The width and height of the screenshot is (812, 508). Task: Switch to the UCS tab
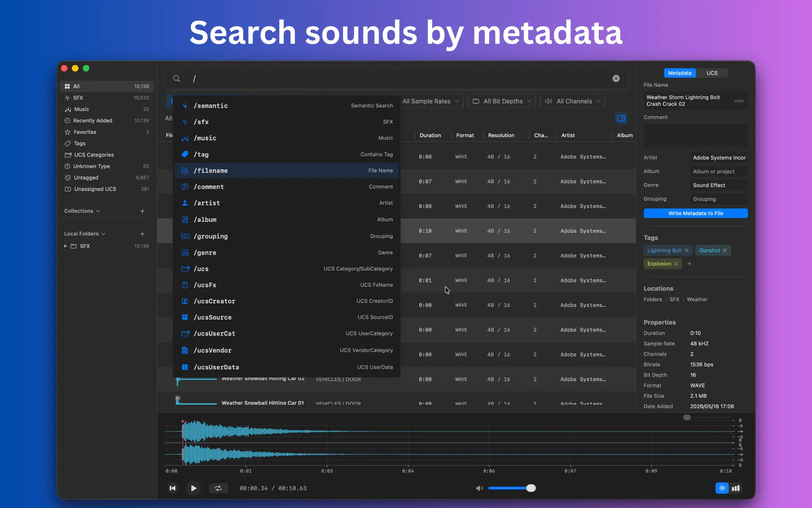(x=712, y=73)
